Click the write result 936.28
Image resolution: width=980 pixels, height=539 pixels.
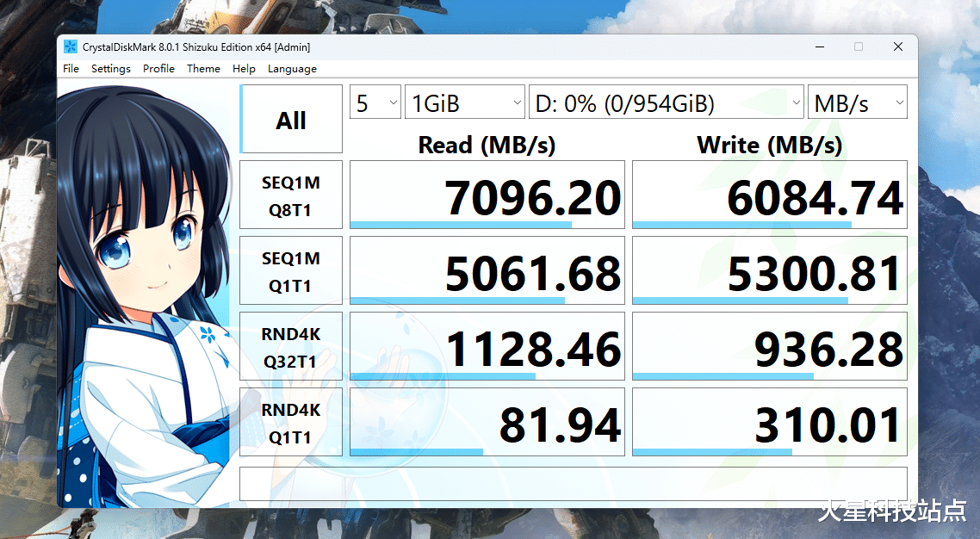pos(770,347)
